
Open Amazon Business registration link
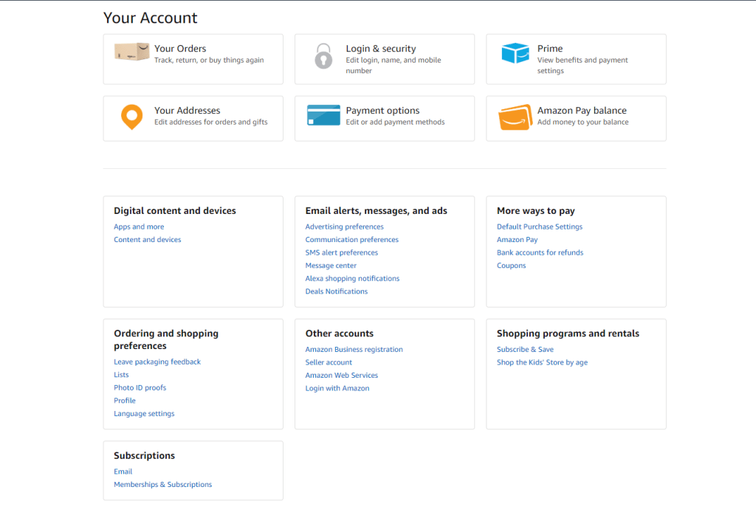pos(354,349)
